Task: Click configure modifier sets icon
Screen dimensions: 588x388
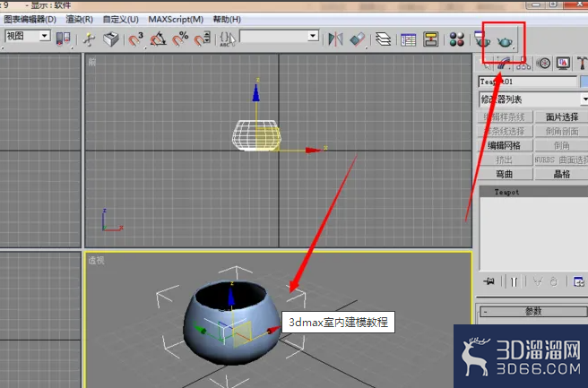Action: tap(579, 281)
